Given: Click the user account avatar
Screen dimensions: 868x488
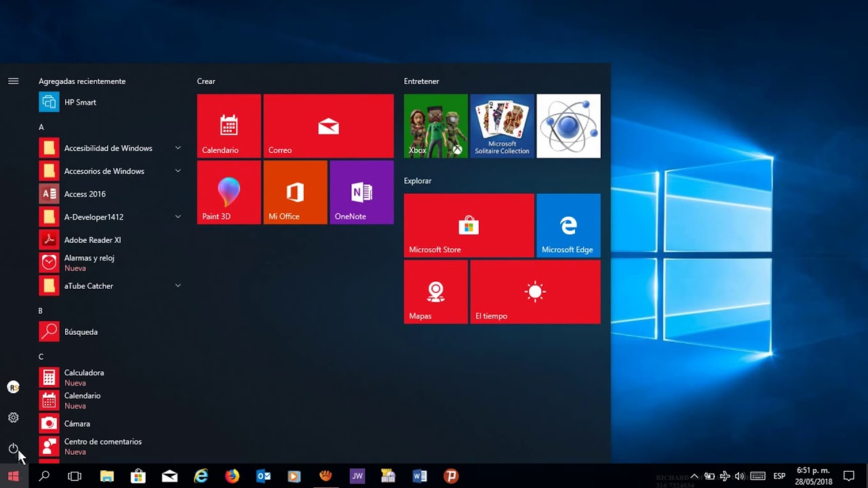Looking at the screenshot, I should point(13,387).
